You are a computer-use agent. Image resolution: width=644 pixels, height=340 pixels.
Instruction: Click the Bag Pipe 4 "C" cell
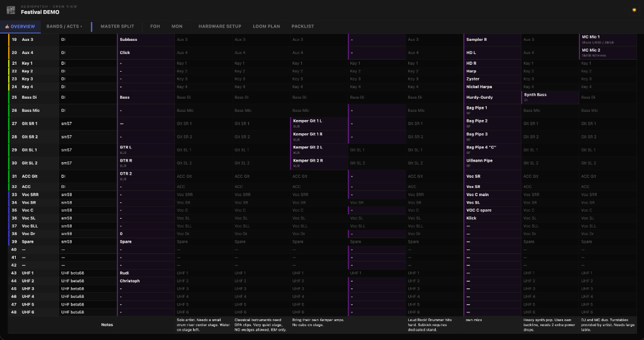(492, 150)
